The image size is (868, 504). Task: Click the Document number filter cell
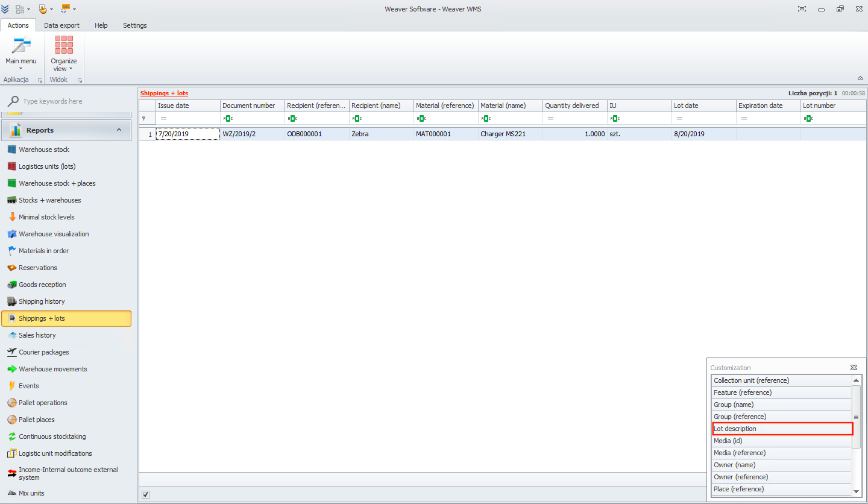click(252, 118)
